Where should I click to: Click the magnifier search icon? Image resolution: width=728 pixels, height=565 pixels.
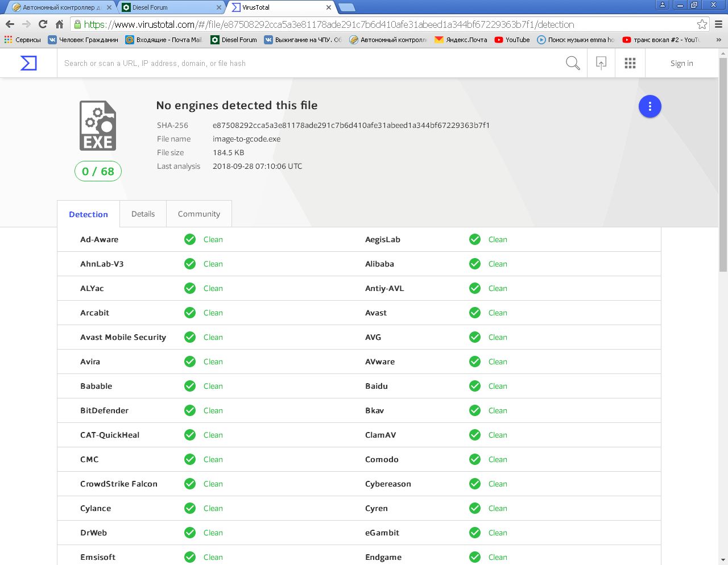[x=573, y=63]
